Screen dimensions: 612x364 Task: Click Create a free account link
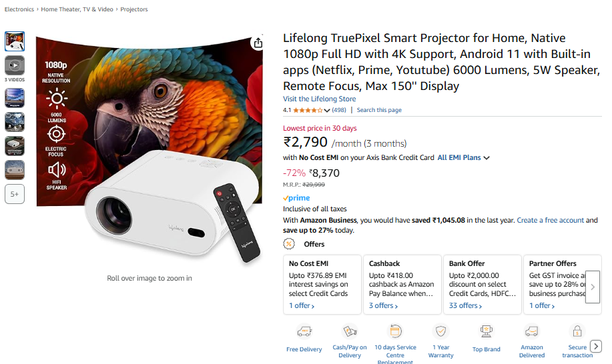point(550,220)
